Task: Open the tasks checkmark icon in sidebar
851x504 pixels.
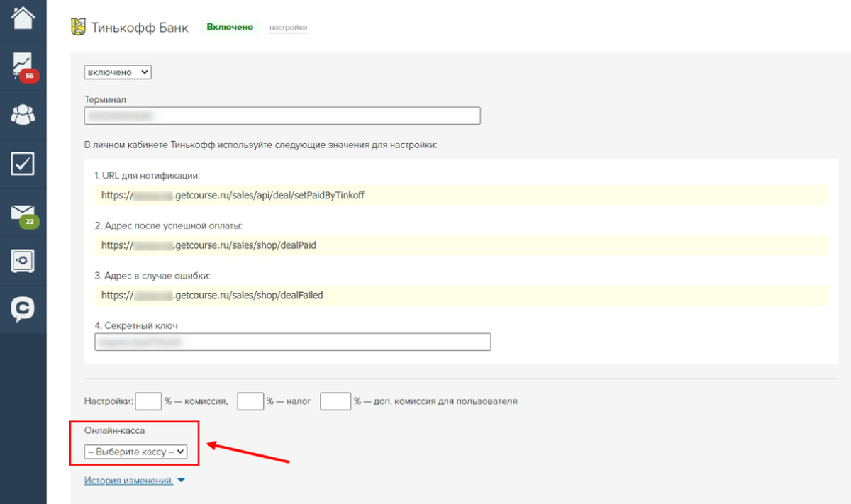Action: [x=23, y=164]
